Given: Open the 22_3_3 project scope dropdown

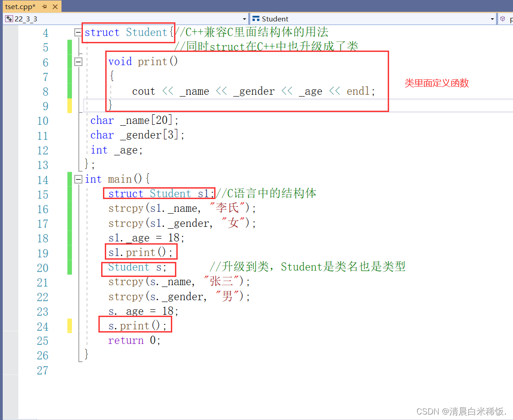Looking at the screenshot, I should pos(244,19).
